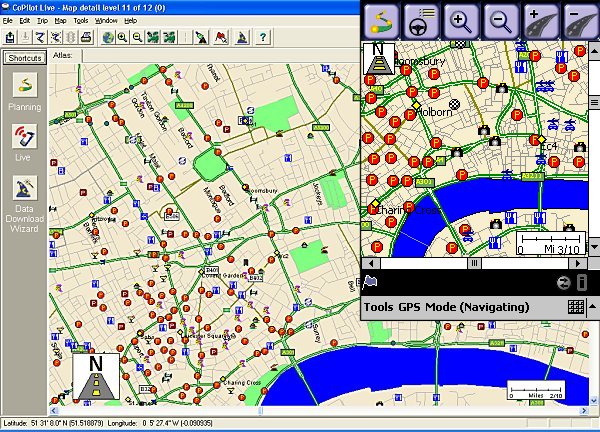Click the sync arrows icon in black bar
Viewport: 600px width, 432px height.
pyautogui.click(x=564, y=283)
